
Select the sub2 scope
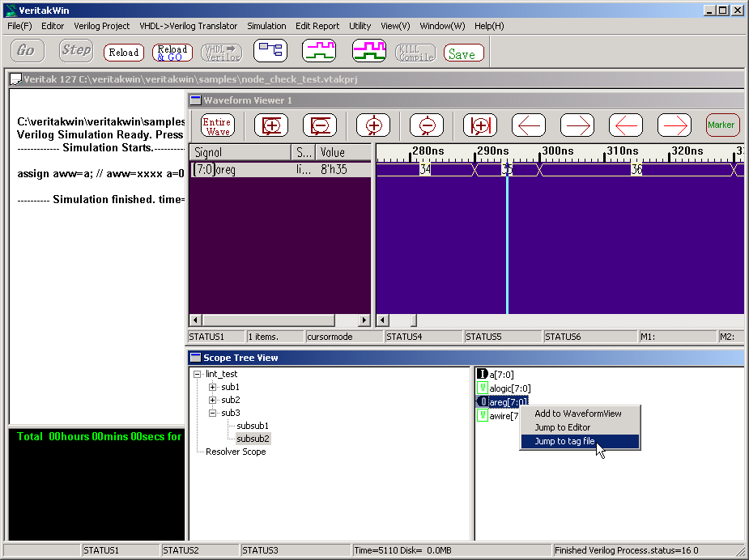click(230, 400)
